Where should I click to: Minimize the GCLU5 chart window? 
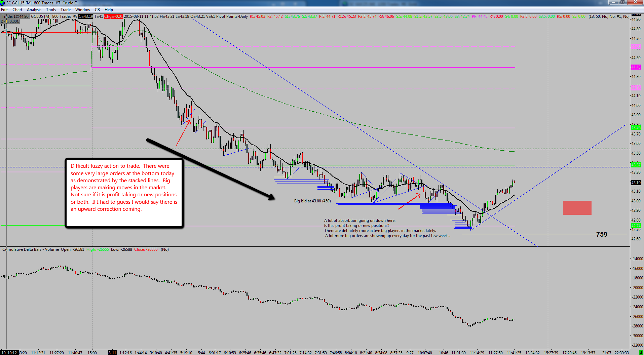613,2
